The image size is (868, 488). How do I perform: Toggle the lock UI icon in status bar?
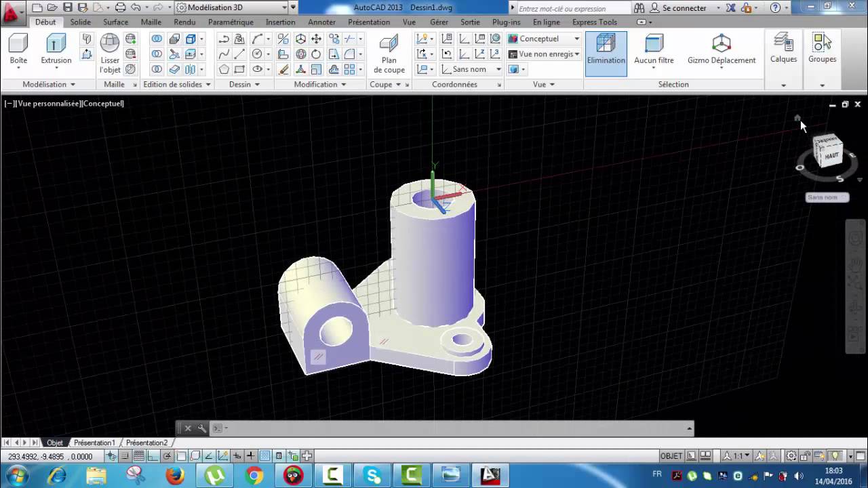(x=805, y=456)
